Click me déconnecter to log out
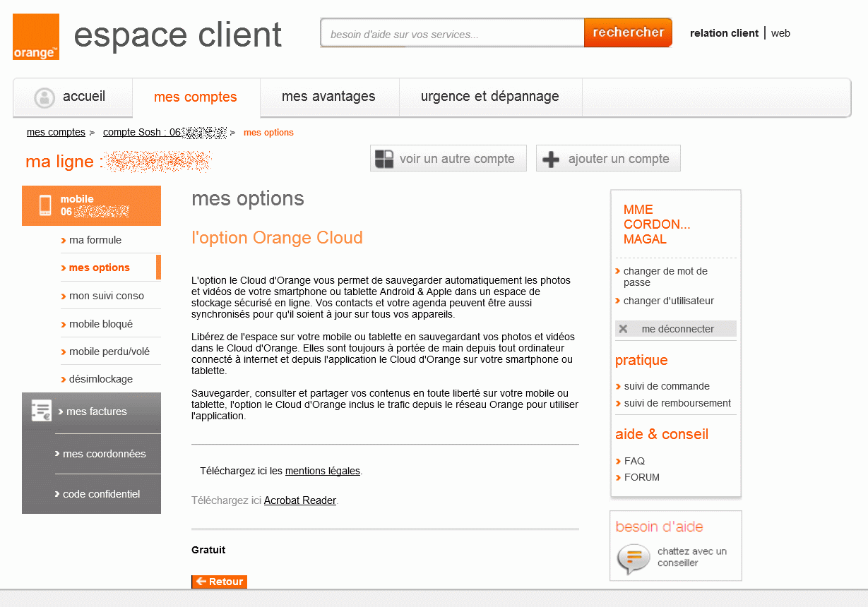The width and height of the screenshot is (868, 607). pyautogui.click(x=676, y=329)
